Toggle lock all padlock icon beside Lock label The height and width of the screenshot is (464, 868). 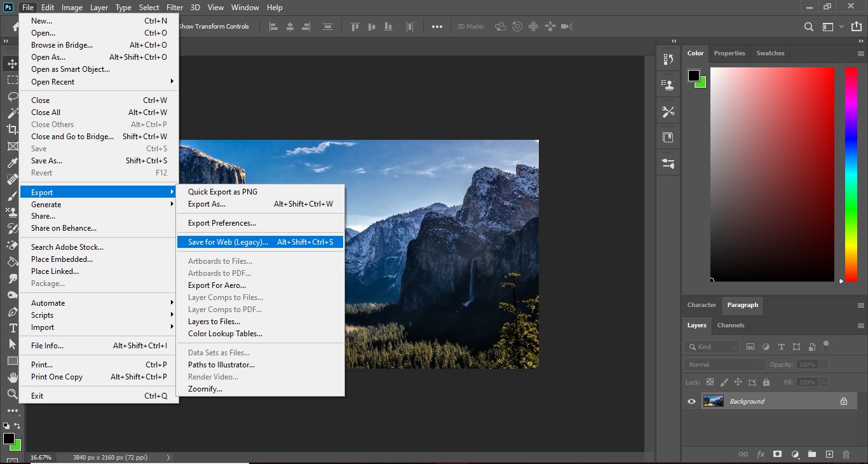(766, 382)
